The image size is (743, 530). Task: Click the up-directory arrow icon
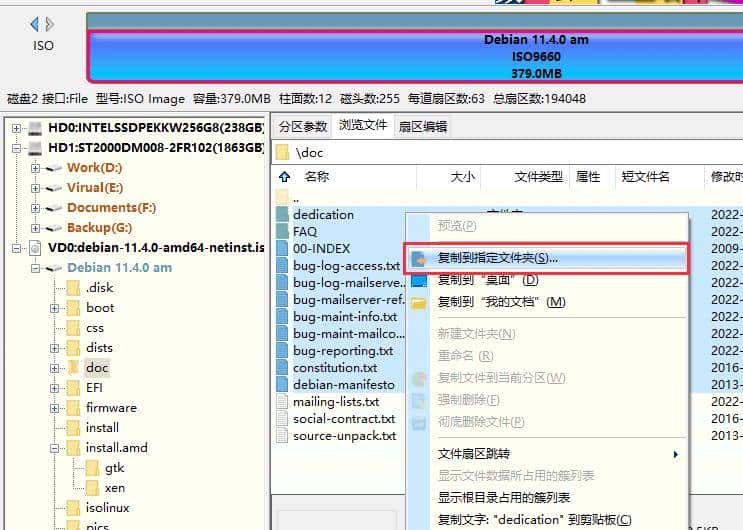click(x=284, y=177)
